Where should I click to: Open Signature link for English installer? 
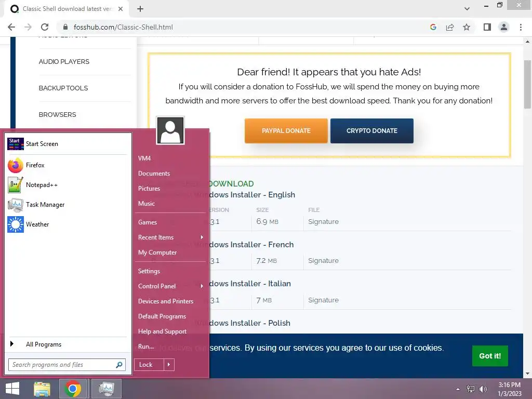(323, 221)
